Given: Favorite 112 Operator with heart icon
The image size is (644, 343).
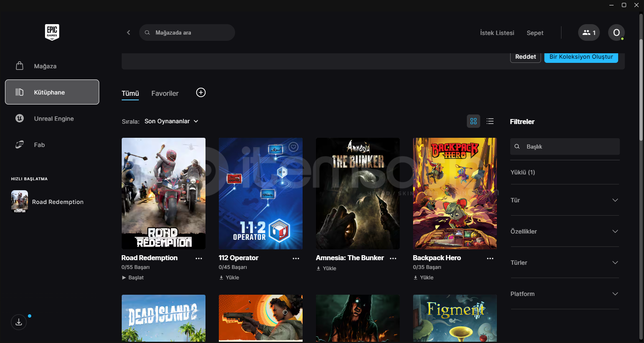Looking at the screenshot, I should (x=294, y=147).
